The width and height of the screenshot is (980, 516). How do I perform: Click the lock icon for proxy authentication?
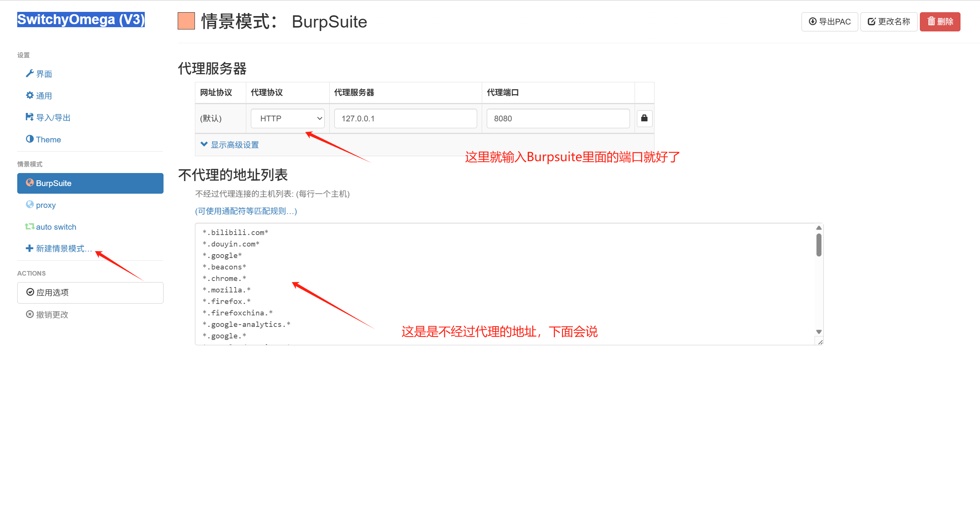(644, 118)
